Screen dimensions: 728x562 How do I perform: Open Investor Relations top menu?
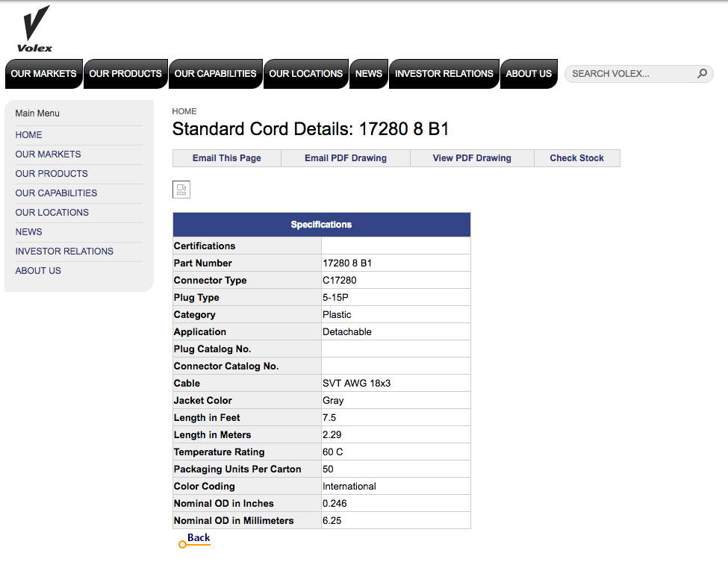coord(444,74)
